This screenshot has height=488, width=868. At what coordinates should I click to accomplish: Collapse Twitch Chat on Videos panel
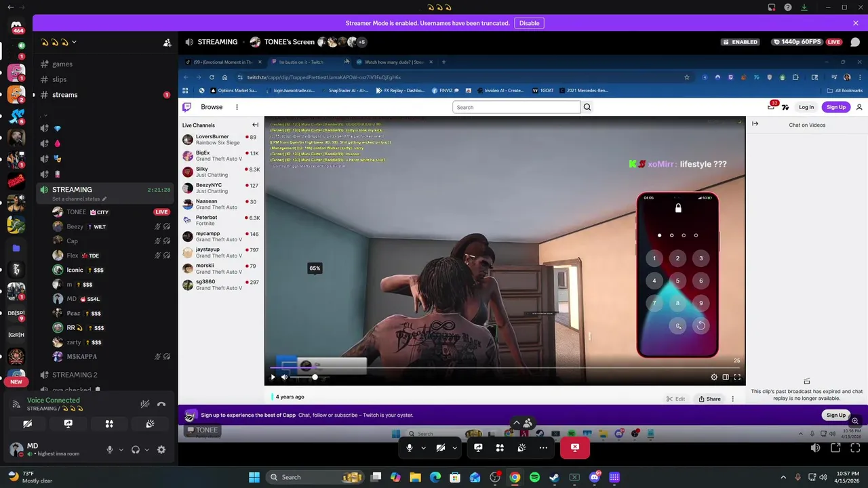point(755,124)
